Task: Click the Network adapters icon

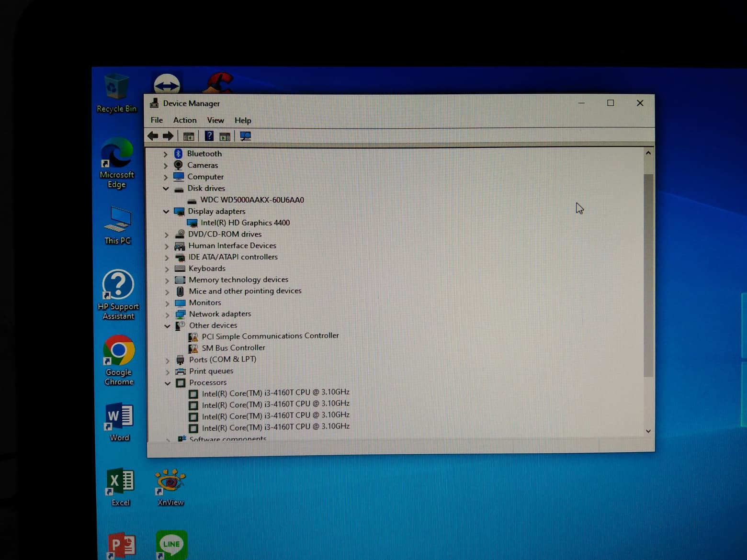Action: coord(181,314)
